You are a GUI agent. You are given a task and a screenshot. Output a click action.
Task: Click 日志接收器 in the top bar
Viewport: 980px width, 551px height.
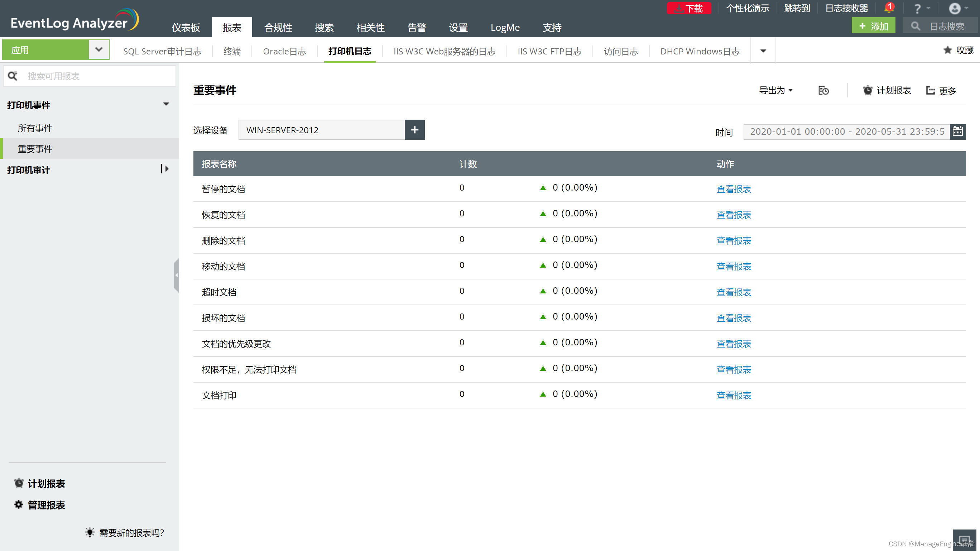pos(846,8)
